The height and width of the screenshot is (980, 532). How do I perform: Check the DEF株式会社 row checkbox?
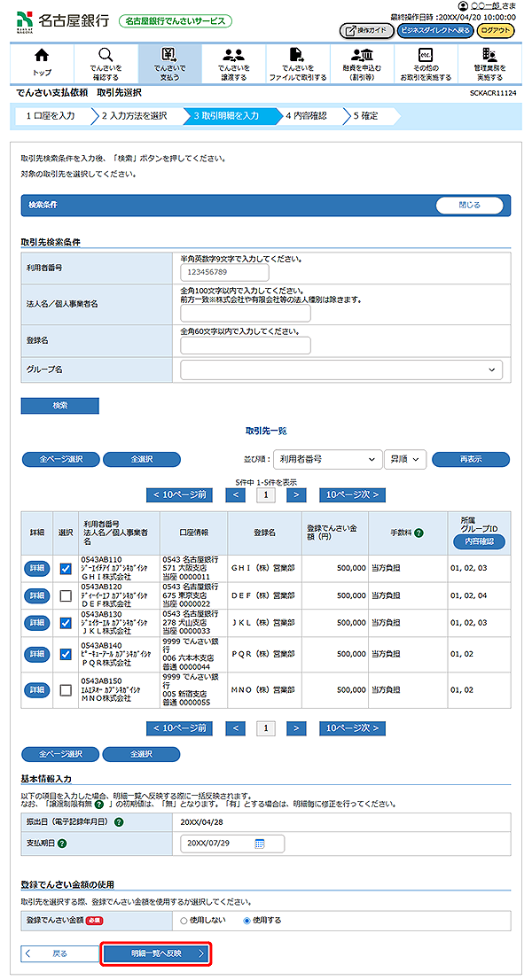66,596
